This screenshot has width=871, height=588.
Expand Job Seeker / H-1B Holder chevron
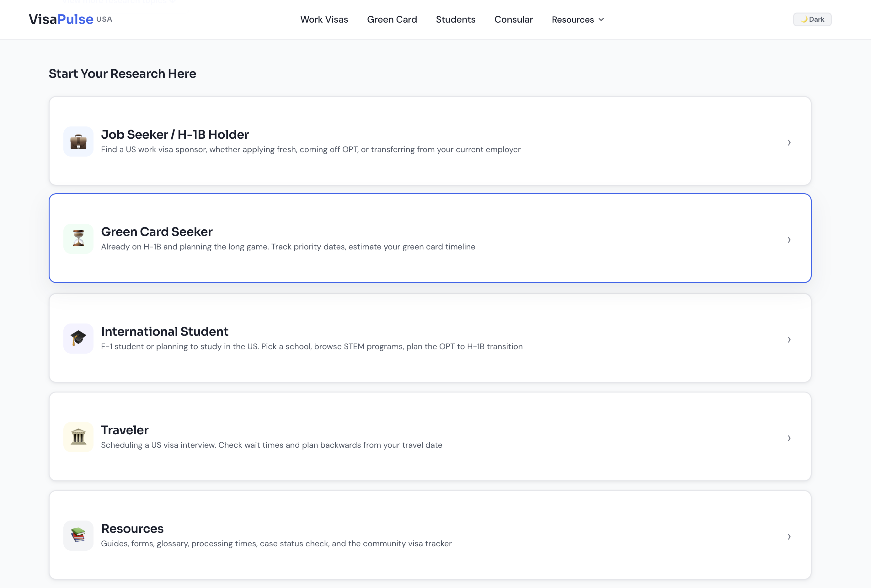click(789, 142)
